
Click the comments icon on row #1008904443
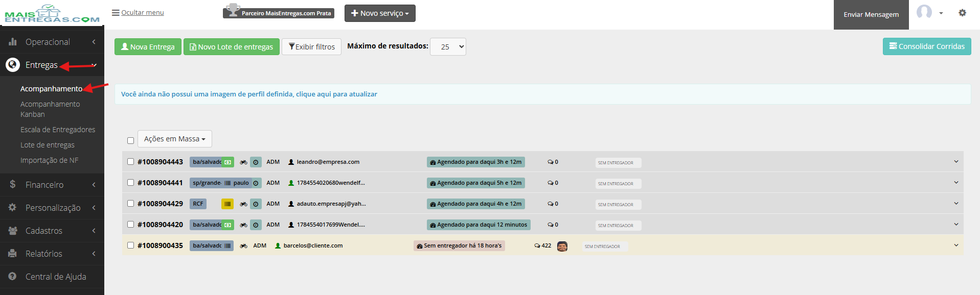point(550,162)
